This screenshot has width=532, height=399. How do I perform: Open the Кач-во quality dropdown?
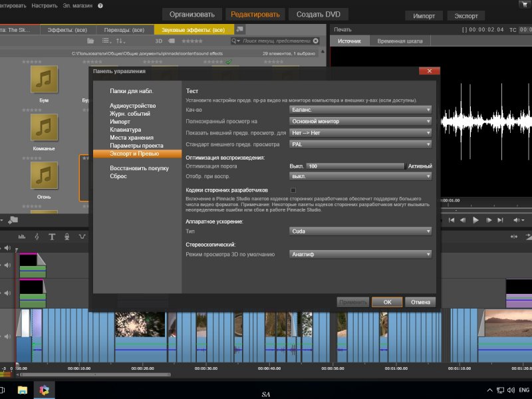361,110
